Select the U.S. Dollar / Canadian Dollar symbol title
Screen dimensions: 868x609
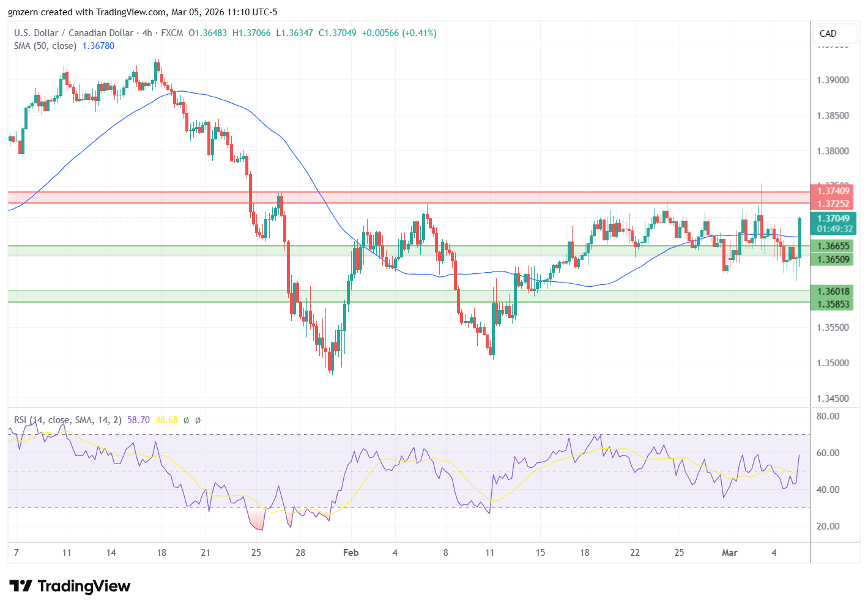[x=74, y=33]
